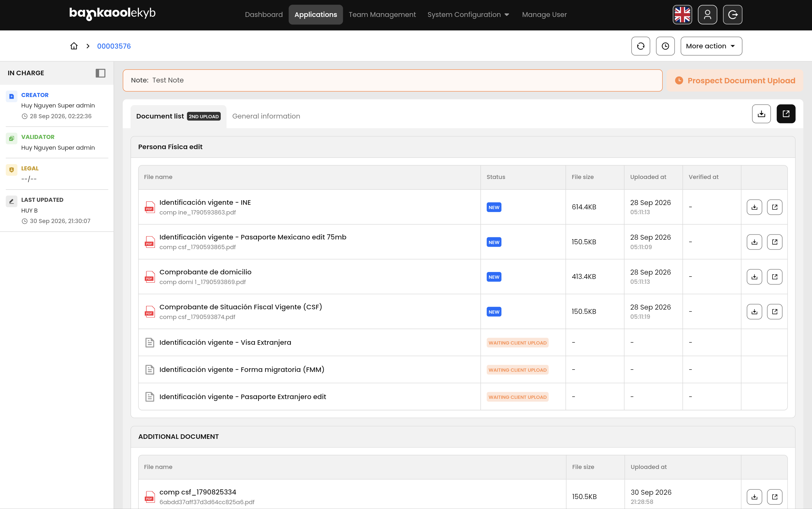Click the logout icon
Screen dimensions: 812x509
pos(733,15)
